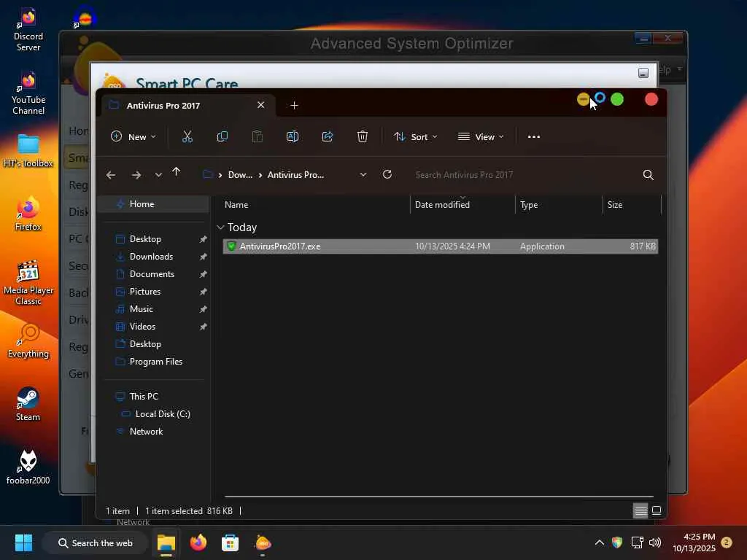Open the View dropdown

(x=480, y=136)
